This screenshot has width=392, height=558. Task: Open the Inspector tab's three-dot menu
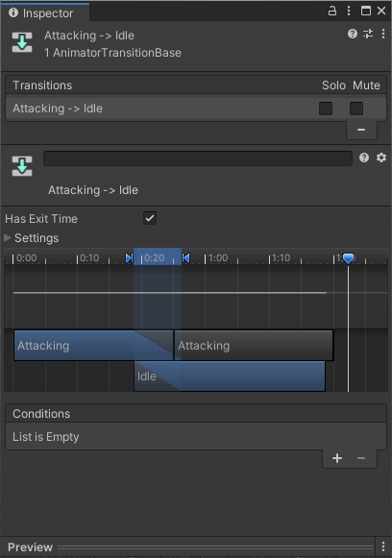click(x=349, y=11)
